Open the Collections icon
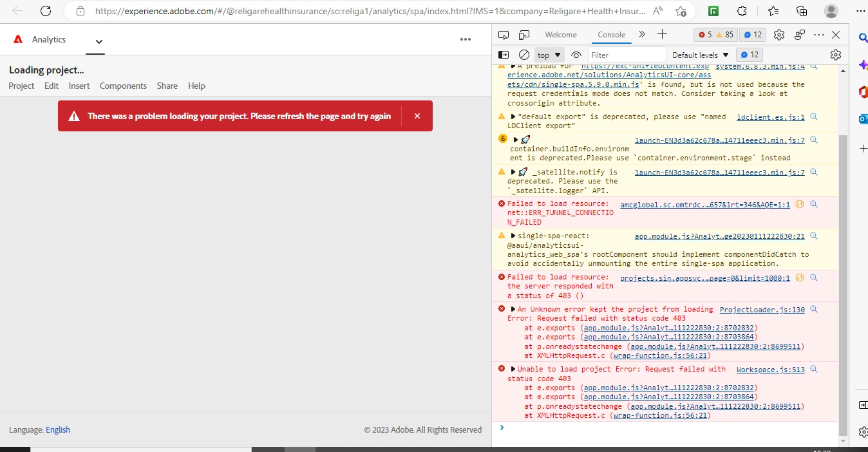This screenshot has width=868, height=452. pos(802,11)
